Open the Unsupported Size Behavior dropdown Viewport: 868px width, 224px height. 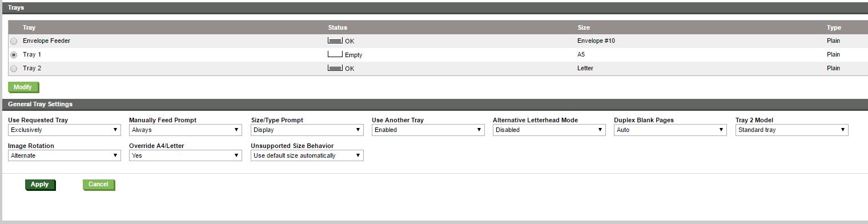(x=307, y=155)
